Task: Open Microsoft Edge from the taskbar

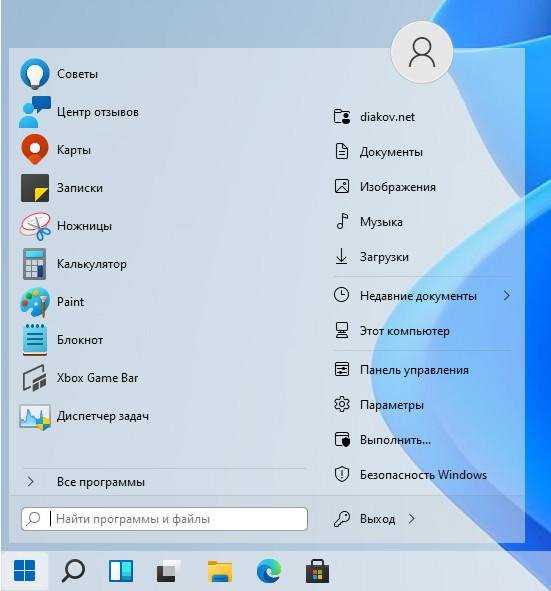Action: pos(269,571)
